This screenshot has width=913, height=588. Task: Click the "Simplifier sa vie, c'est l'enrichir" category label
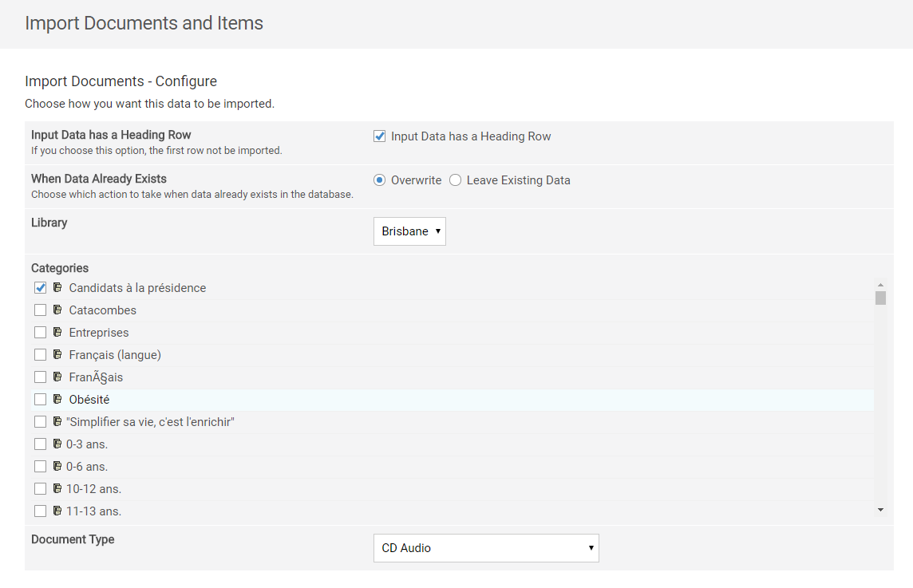click(150, 421)
